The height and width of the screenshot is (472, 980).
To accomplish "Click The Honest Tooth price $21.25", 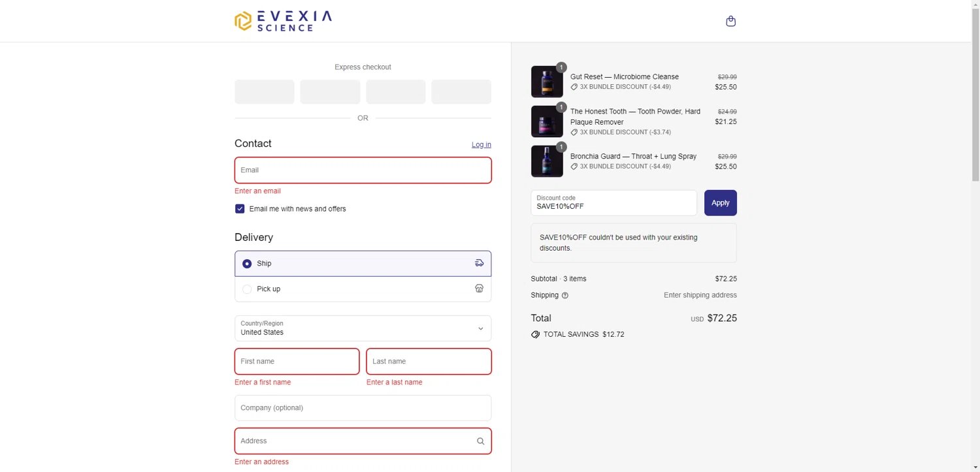I will [726, 122].
